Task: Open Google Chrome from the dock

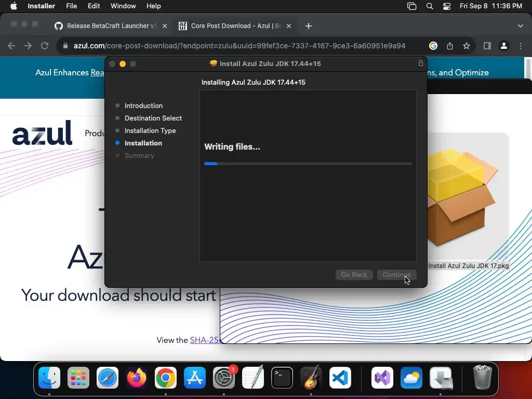Action: click(166, 378)
